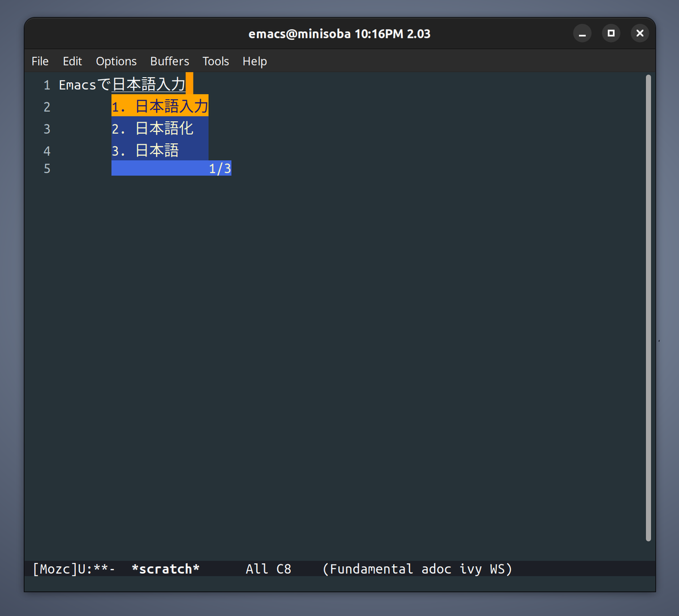Image resolution: width=679 pixels, height=616 pixels.
Task: Open the Options menu
Action: pyautogui.click(x=116, y=61)
